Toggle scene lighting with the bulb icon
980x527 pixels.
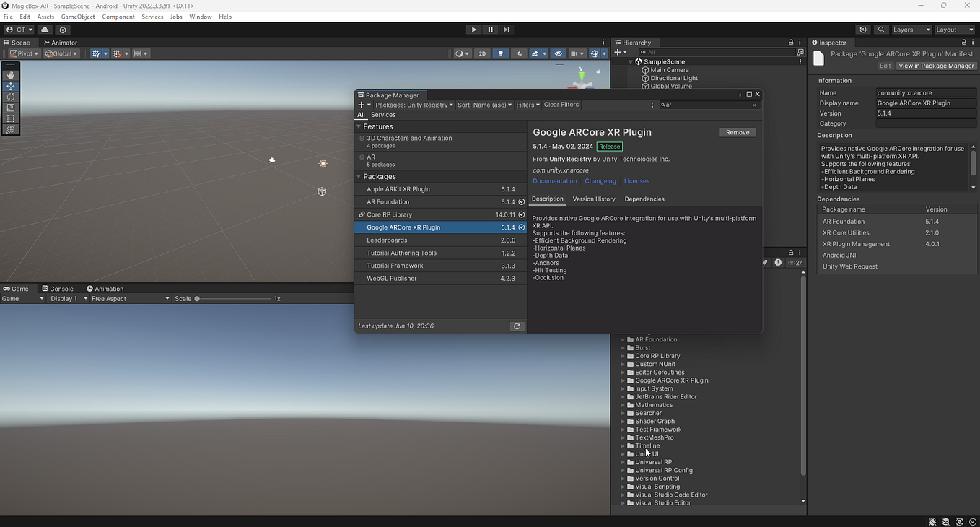point(501,53)
